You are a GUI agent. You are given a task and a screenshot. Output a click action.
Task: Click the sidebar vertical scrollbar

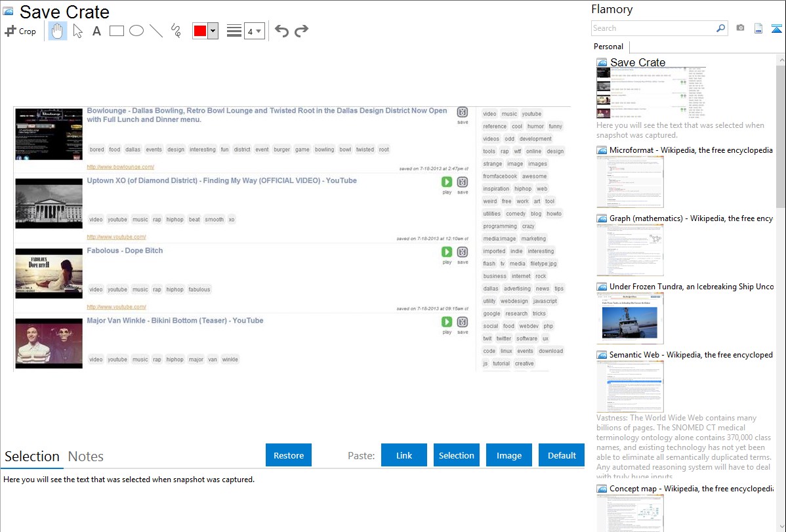coord(781,135)
